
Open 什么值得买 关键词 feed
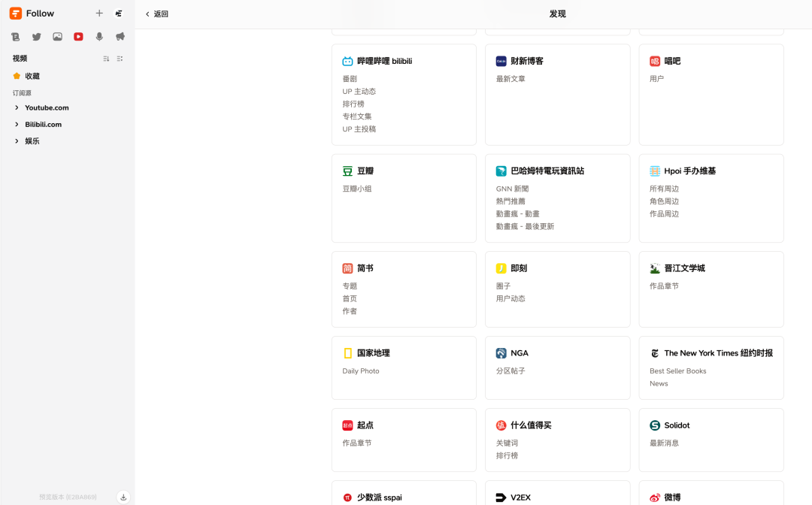click(x=507, y=443)
